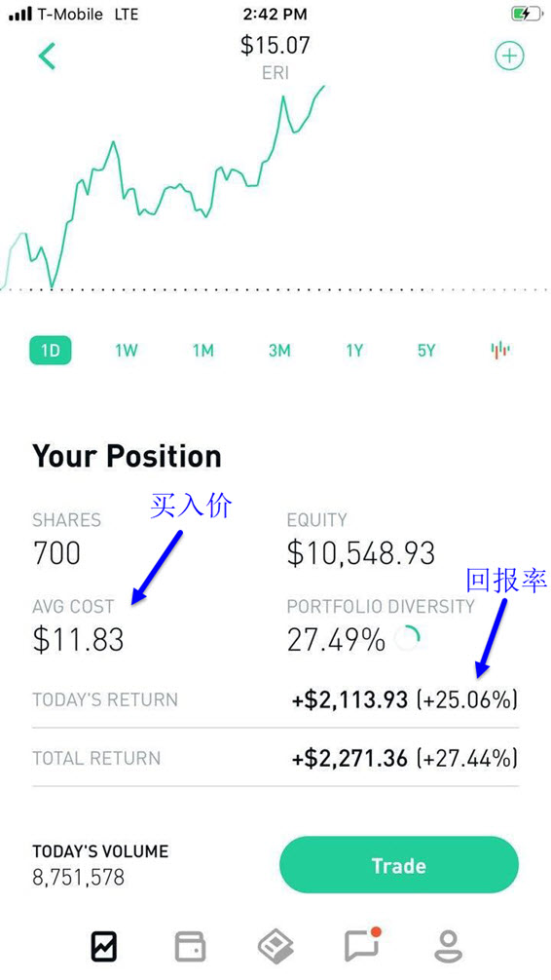551x980 pixels.
Task: Tap the Total Return row
Action: 275,758
